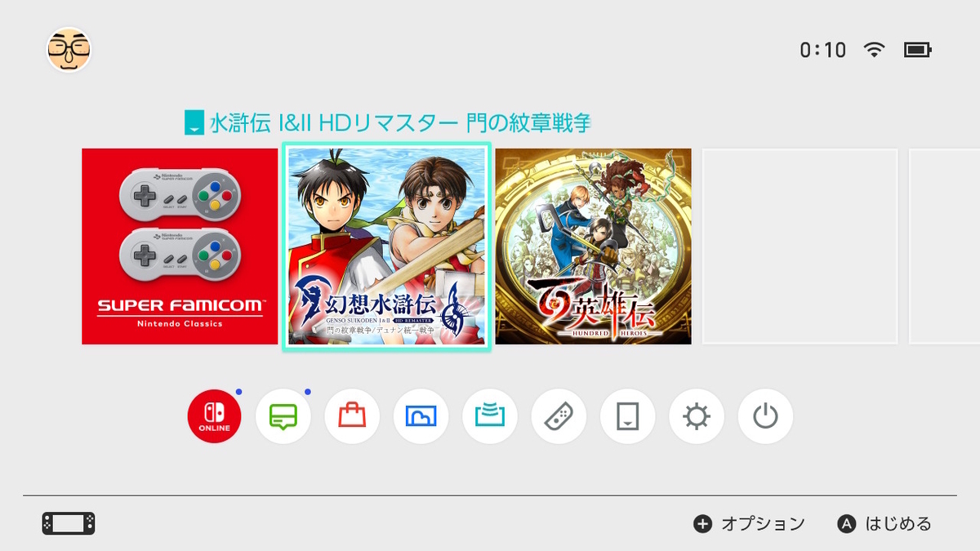The height and width of the screenshot is (551, 980).
Task: Launch the Hundred Heroes game tile
Action: tap(594, 247)
